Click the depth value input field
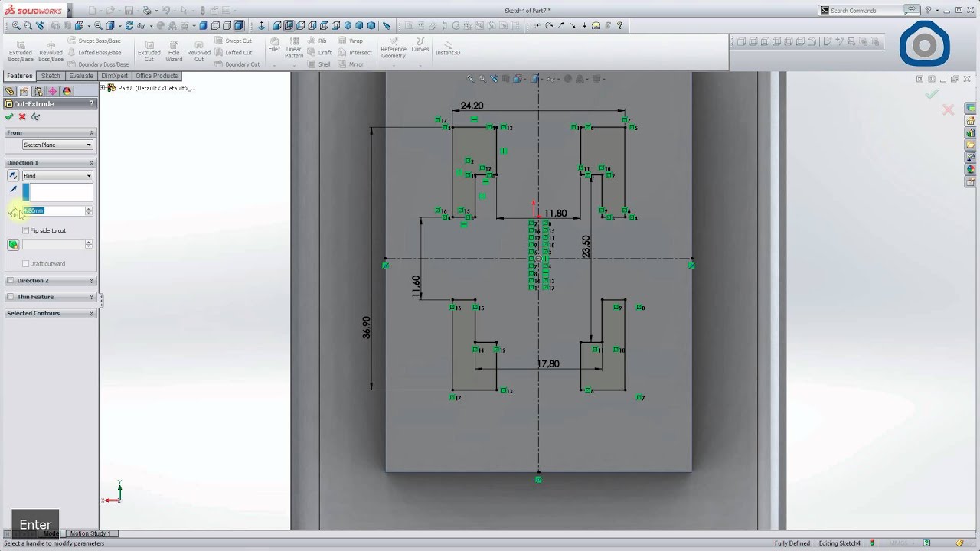Image resolution: width=980 pixels, height=551 pixels. [54, 210]
